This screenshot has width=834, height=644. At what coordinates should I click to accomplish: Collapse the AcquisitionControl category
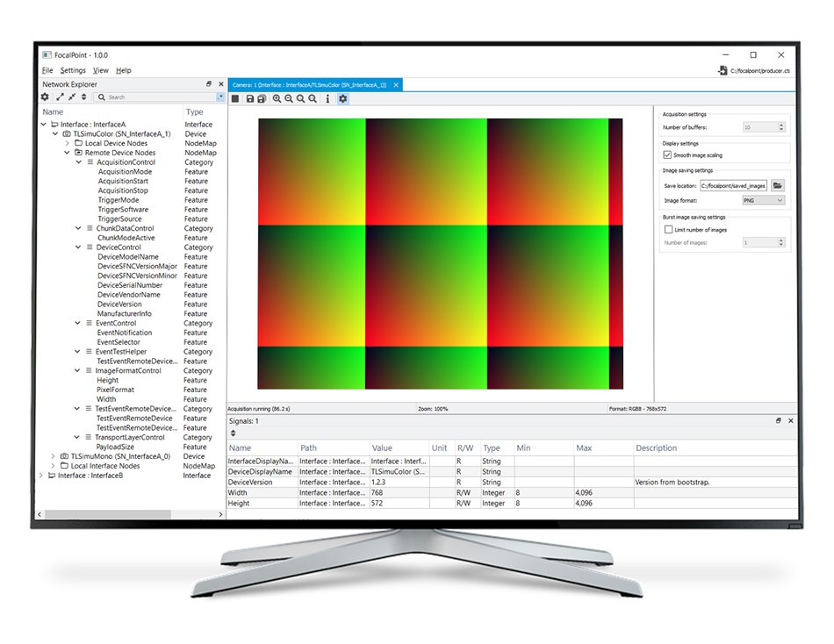(78, 162)
